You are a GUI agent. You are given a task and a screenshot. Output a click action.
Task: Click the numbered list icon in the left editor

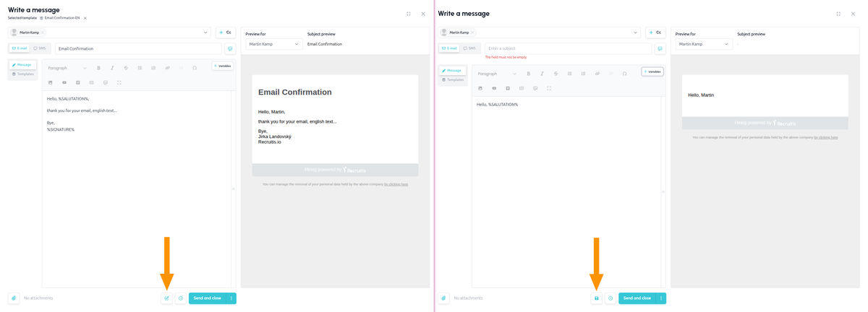pos(153,68)
